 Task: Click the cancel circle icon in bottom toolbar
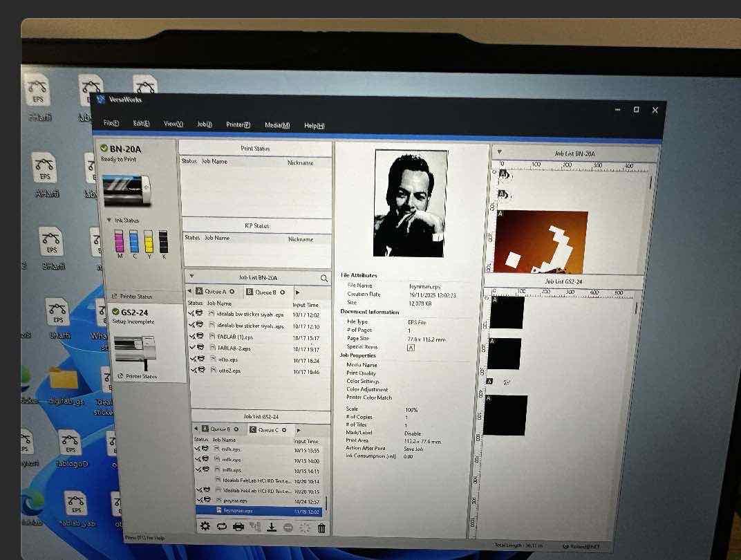point(288,528)
